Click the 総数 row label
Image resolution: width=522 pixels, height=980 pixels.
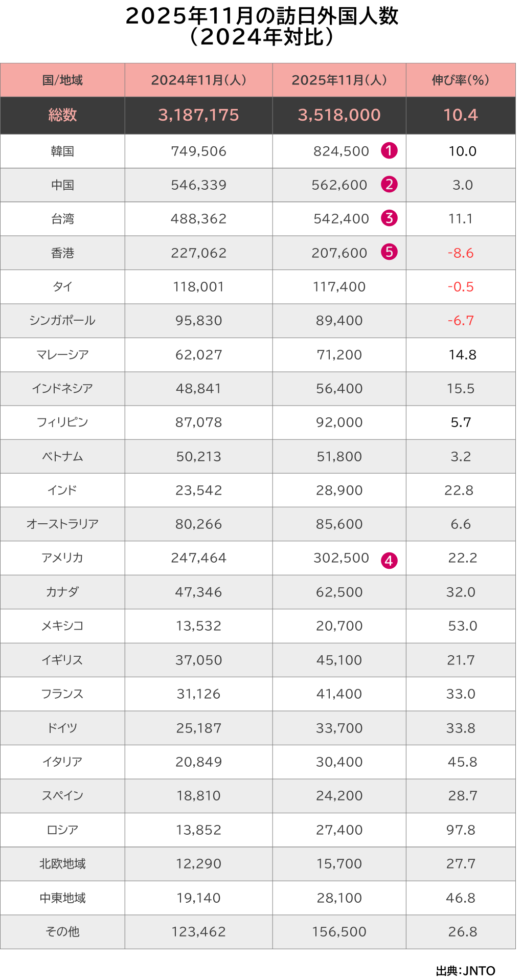(x=62, y=115)
